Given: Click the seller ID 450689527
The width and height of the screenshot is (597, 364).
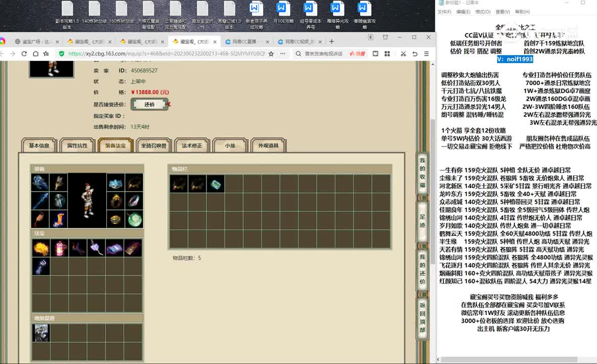Looking at the screenshot, I should [x=144, y=70].
